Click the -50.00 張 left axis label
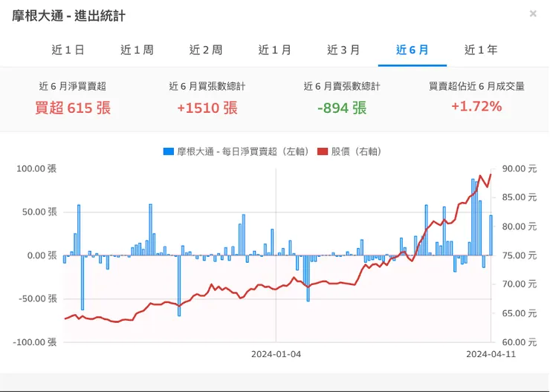 point(38,298)
